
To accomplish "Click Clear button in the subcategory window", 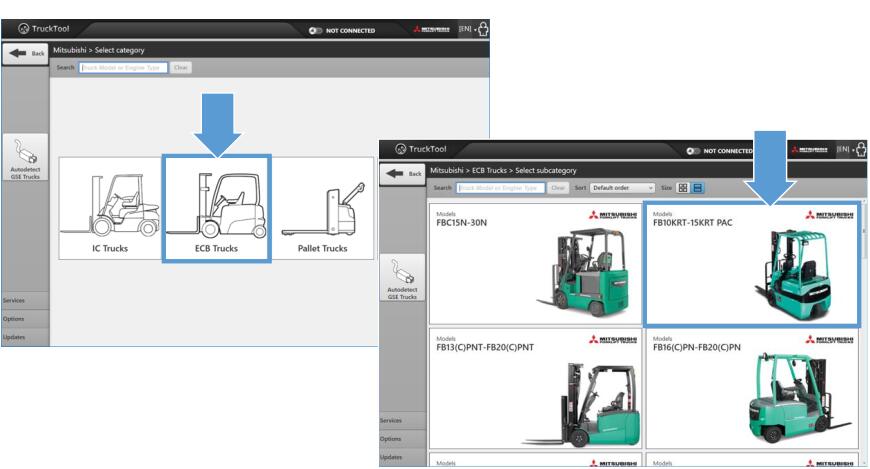I will (558, 188).
